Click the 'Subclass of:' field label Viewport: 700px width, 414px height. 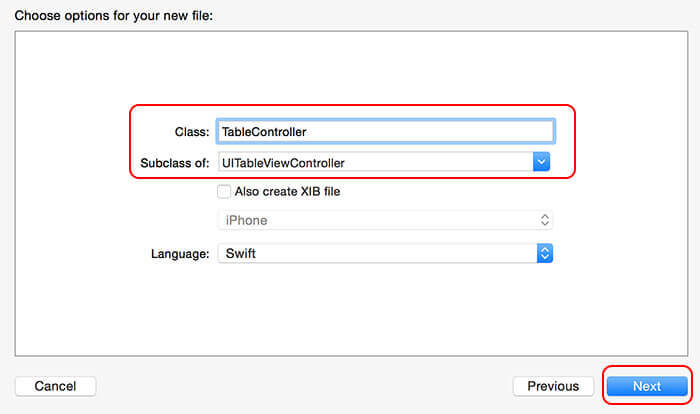point(175,163)
